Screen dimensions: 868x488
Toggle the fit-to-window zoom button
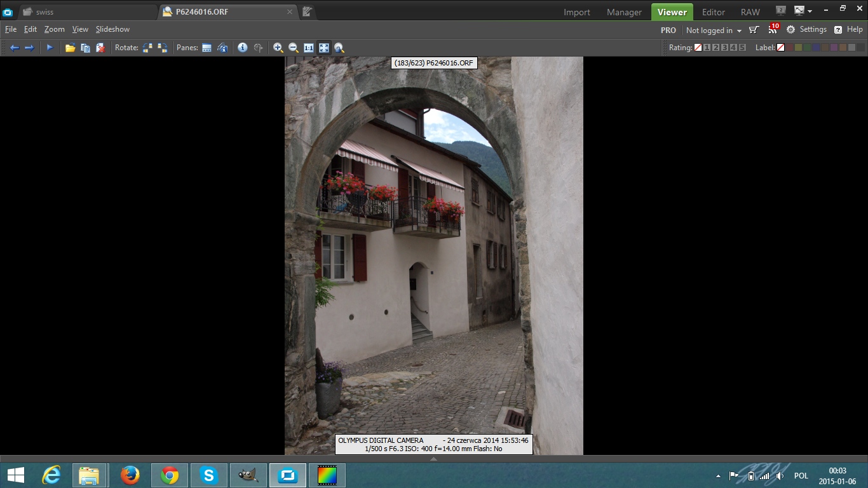(x=324, y=48)
